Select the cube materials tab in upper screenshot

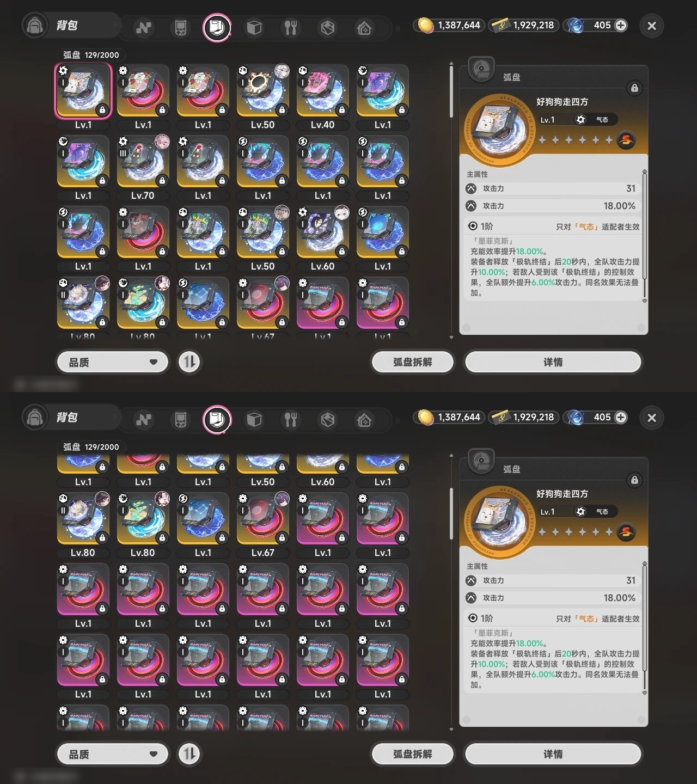pyautogui.click(x=254, y=28)
